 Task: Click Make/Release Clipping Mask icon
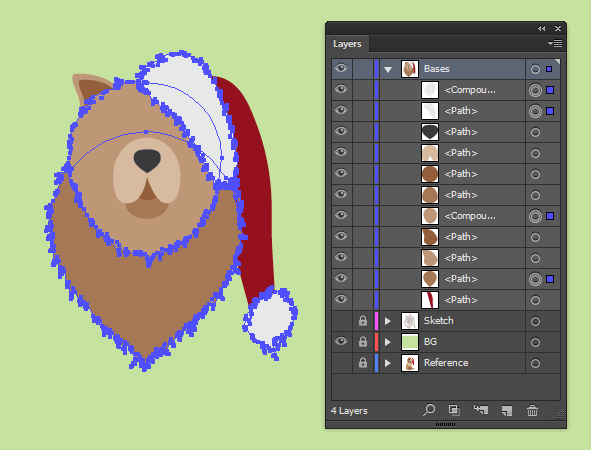pyautogui.click(x=454, y=410)
